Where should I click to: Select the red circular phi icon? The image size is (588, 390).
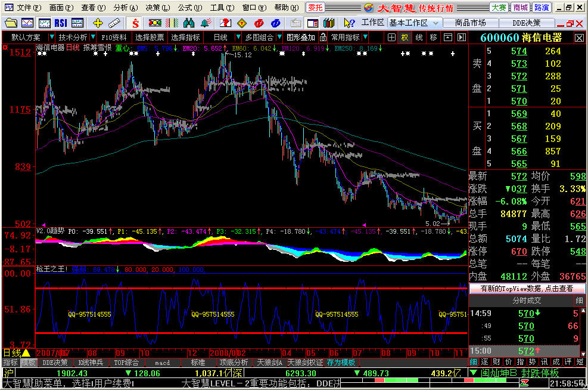point(259,23)
